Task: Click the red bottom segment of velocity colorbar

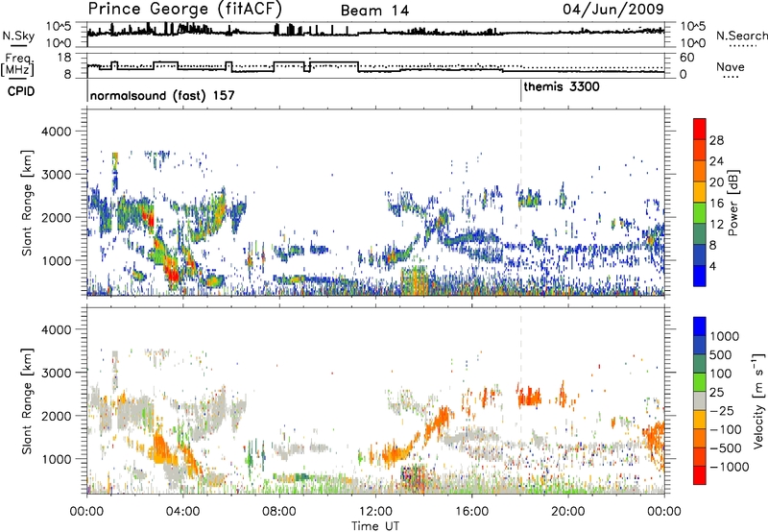Action: [x=700, y=475]
